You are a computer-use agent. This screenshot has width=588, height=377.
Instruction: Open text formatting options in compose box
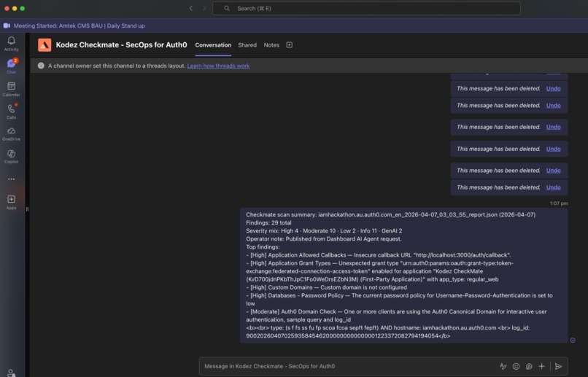pos(503,366)
